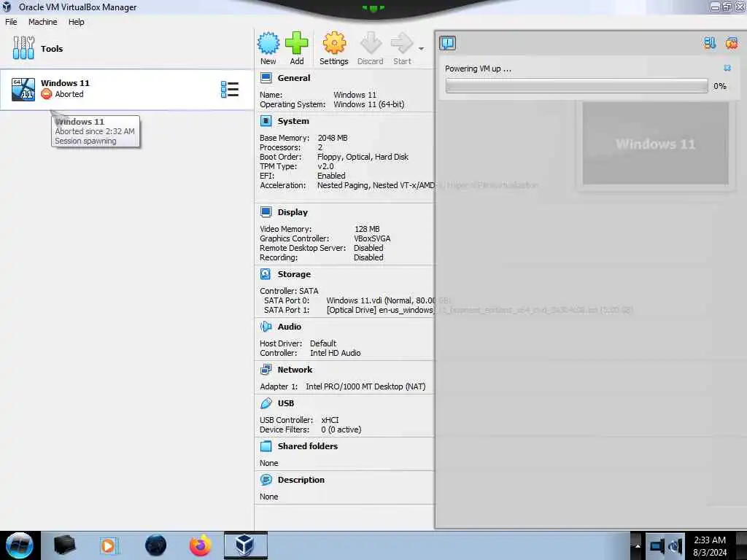The image size is (747, 560).
Task: Toggle the notification center icon
Action: pyautogui.click(x=447, y=43)
